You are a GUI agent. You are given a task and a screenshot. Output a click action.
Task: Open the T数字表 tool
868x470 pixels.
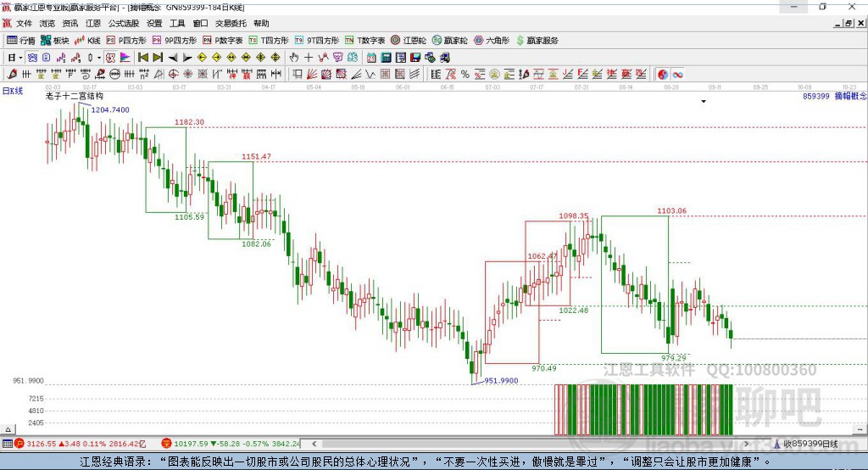[x=364, y=41]
